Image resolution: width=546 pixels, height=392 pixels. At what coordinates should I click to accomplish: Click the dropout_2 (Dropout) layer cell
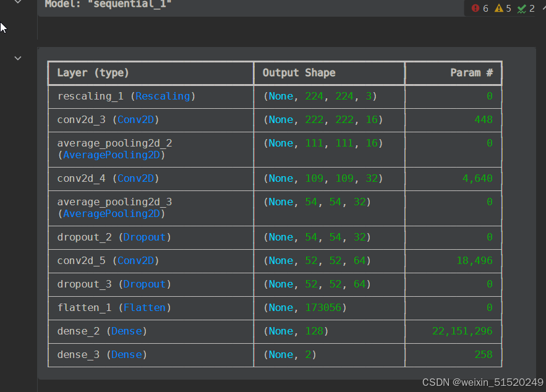pyautogui.click(x=114, y=237)
